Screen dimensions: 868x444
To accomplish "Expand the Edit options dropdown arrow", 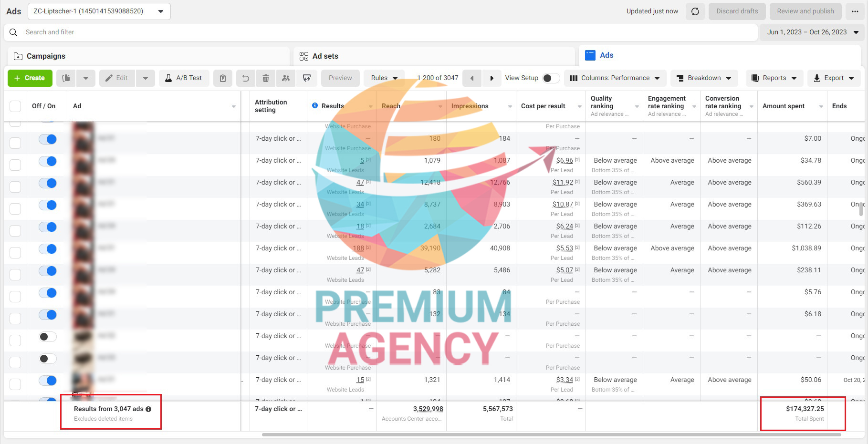I will (146, 78).
